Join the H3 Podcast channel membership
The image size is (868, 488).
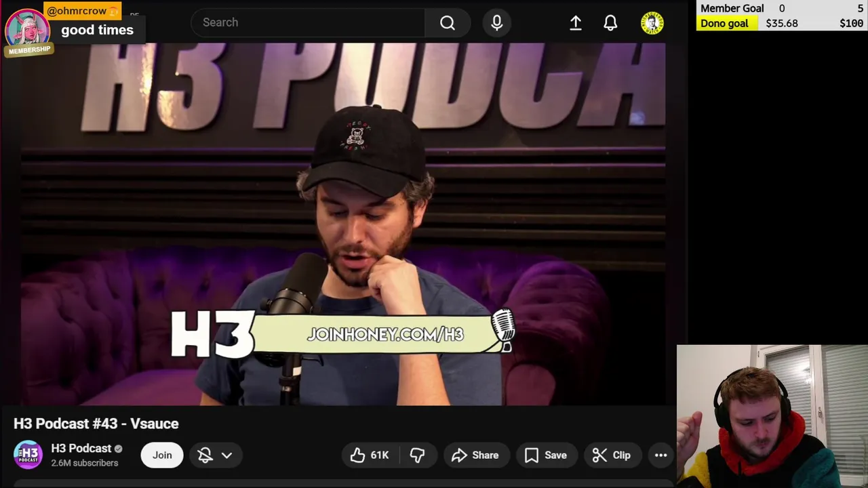pos(162,455)
